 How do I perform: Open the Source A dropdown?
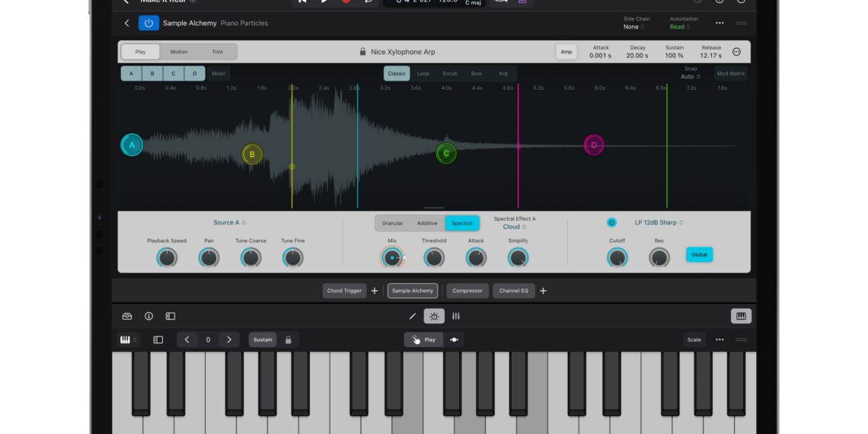[229, 222]
